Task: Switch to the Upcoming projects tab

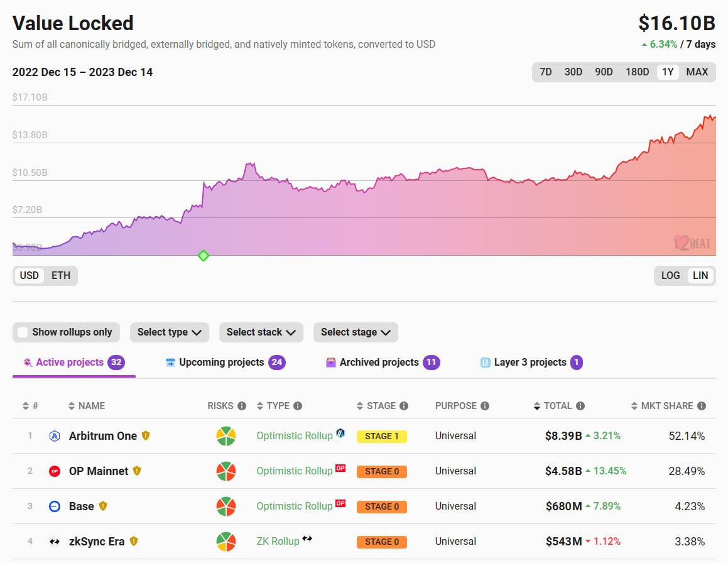Action: (x=225, y=363)
